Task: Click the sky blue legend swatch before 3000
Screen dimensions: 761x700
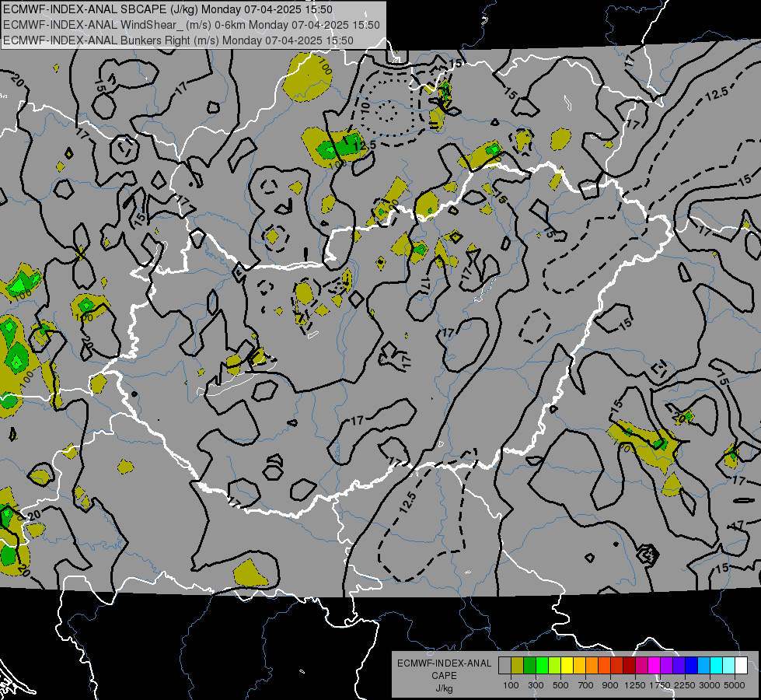Action: tap(703, 666)
